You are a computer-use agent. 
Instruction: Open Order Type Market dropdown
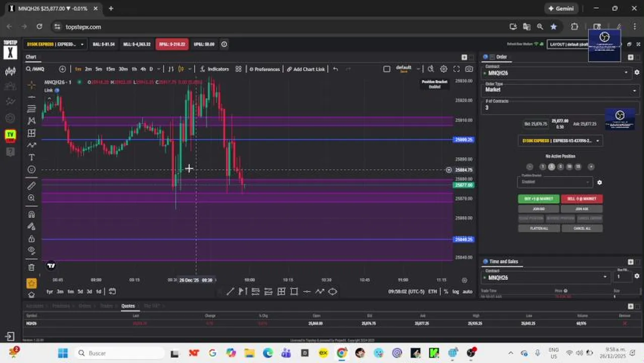coord(560,90)
